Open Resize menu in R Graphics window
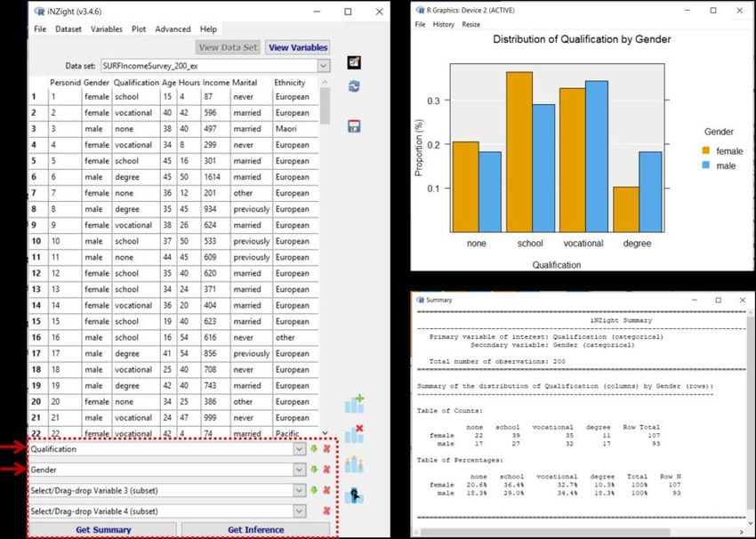756x539 pixels. pos(471,24)
